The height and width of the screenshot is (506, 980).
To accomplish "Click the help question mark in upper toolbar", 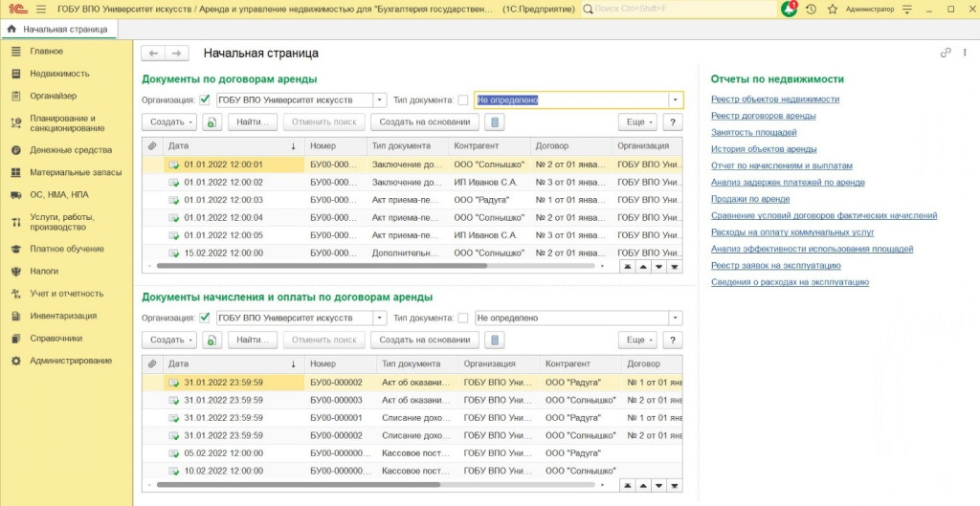I will (673, 122).
